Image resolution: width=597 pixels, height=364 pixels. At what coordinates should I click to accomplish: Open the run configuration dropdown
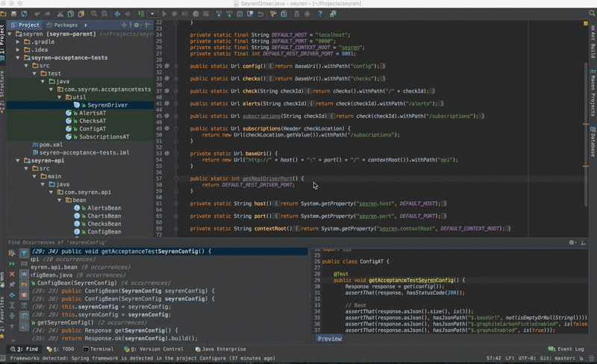pos(152,13)
